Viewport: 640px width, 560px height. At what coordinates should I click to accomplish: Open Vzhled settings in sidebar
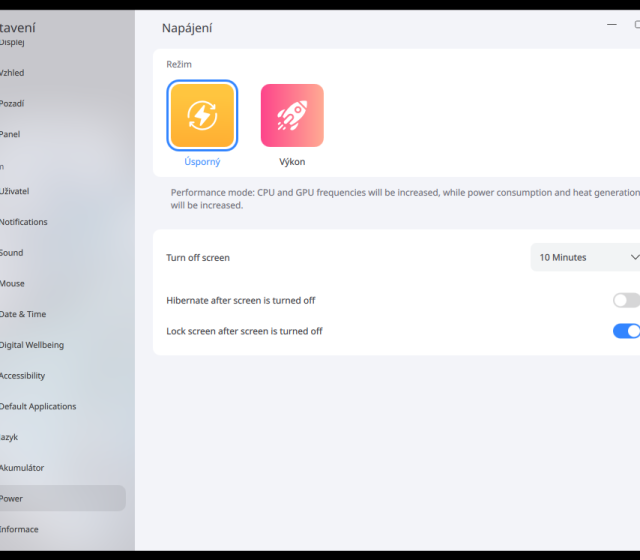[x=12, y=73]
